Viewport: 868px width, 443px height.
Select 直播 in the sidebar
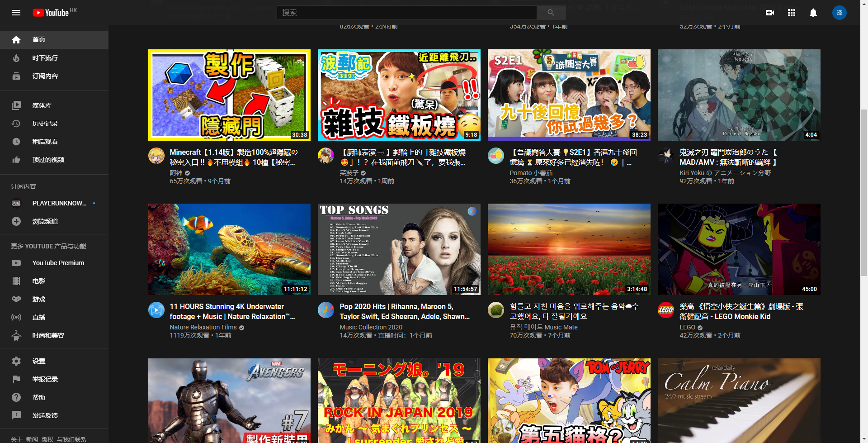click(x=54, y=317)
